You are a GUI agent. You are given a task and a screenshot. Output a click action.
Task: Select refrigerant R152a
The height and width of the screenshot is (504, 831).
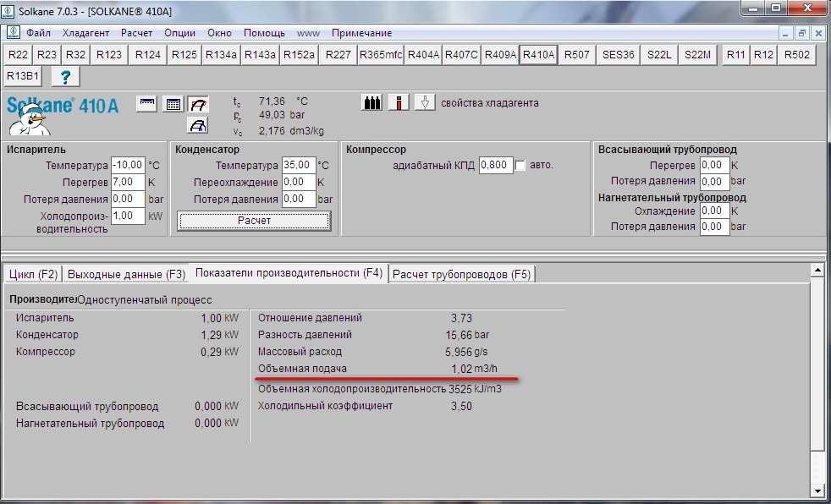click(x=299, y=54)
